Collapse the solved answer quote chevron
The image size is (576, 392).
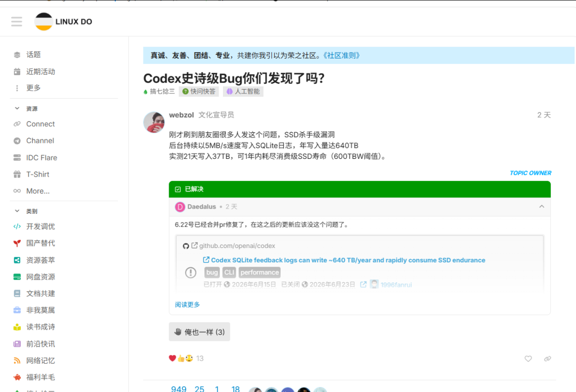pos(541,206)
